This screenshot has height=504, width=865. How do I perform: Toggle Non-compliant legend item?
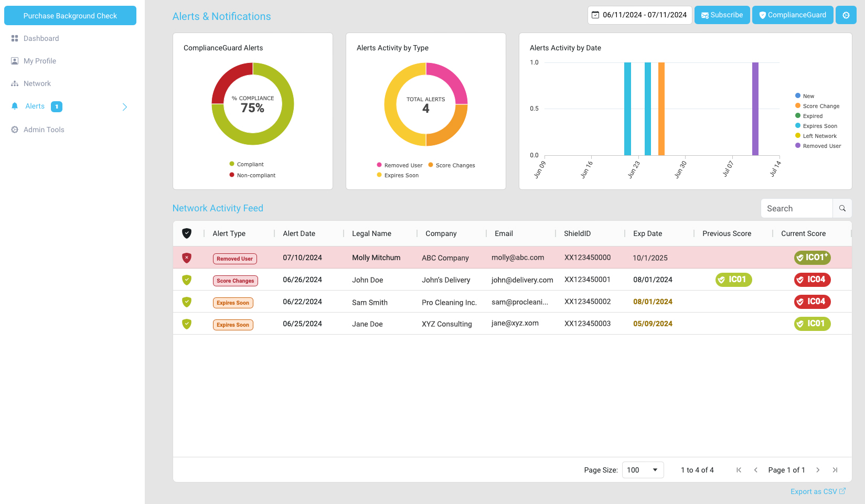(252, 175)
